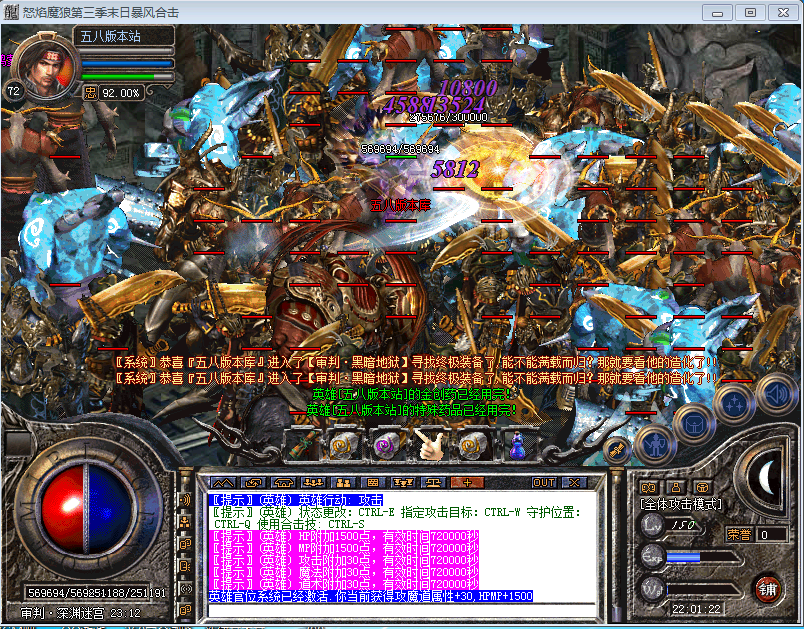The height and width of the screenshot is (629, 804).
Task: Click the red plus button on the chat toolbar
Action: pyautogui.click(x=467, y=482)
